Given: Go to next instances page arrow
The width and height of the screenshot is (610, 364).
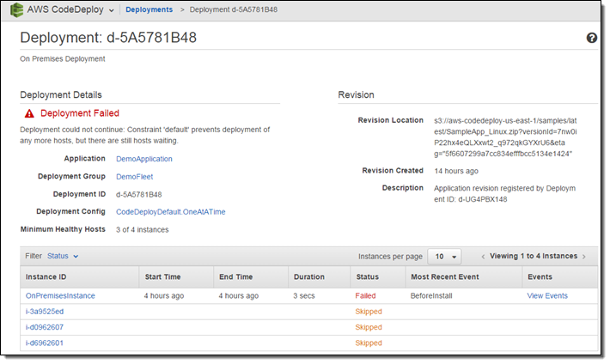Looking at the screenshot, I should click(x=584, y=257).
